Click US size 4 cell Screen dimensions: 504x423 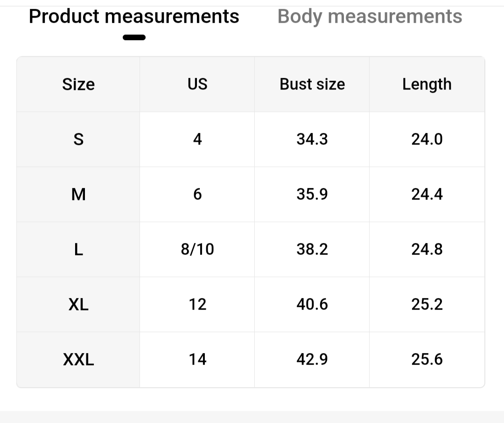pyautogui.click(x=197, y=139)
